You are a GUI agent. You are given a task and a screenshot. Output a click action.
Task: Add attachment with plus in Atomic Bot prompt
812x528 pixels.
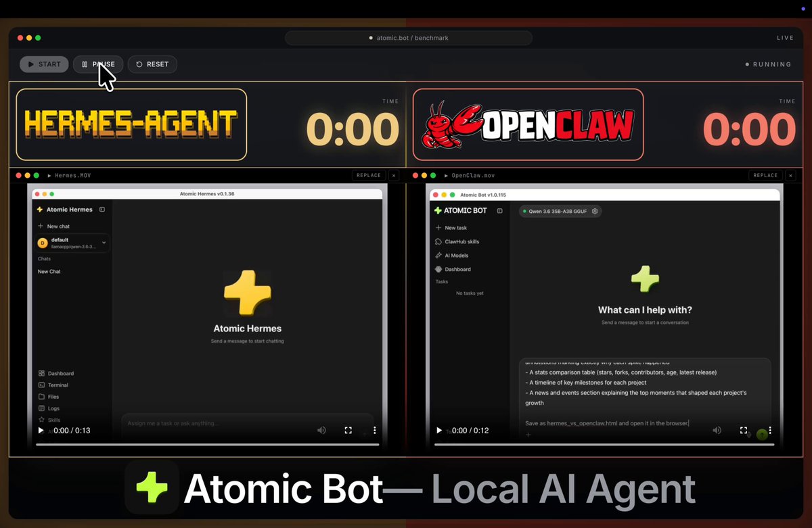[x=528, y=435]
